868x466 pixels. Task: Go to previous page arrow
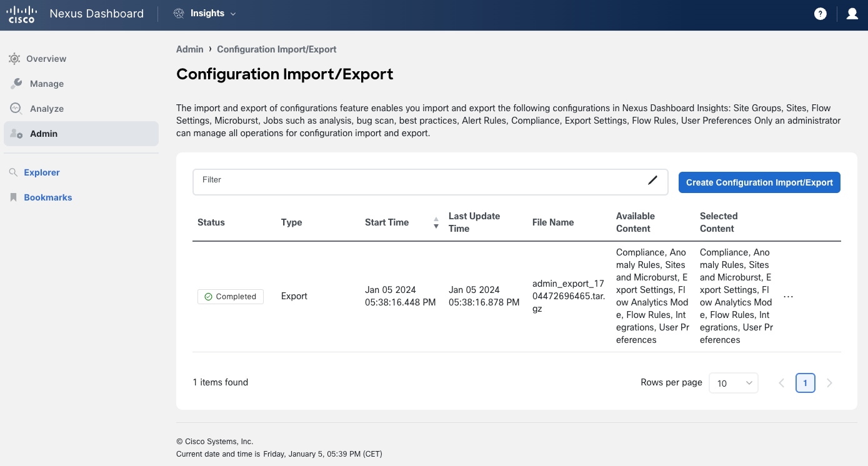click(x=781, y=383)
